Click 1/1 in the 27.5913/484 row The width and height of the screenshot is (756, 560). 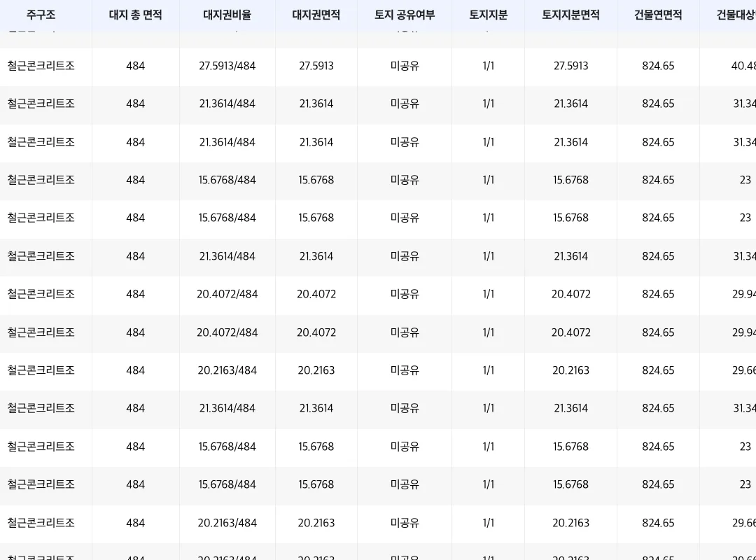pyautogui.click(x=489, y=66)
